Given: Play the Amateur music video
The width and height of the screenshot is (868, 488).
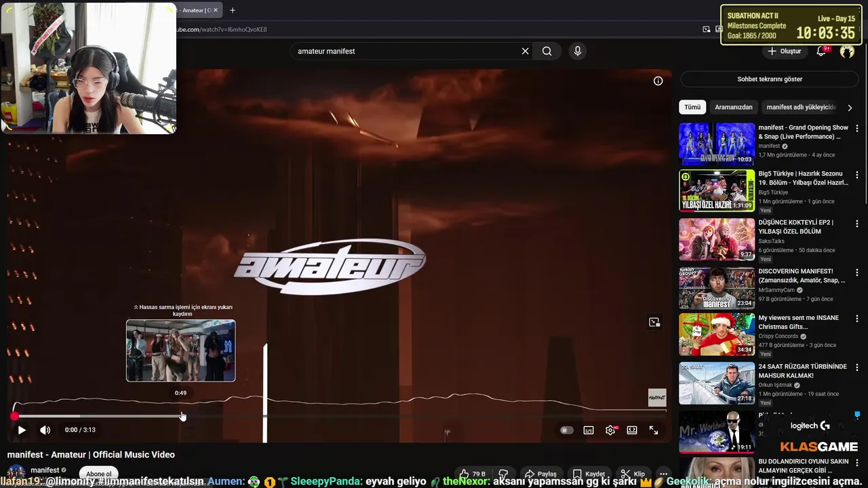Looking at the screenshot, I should (22, 430).
